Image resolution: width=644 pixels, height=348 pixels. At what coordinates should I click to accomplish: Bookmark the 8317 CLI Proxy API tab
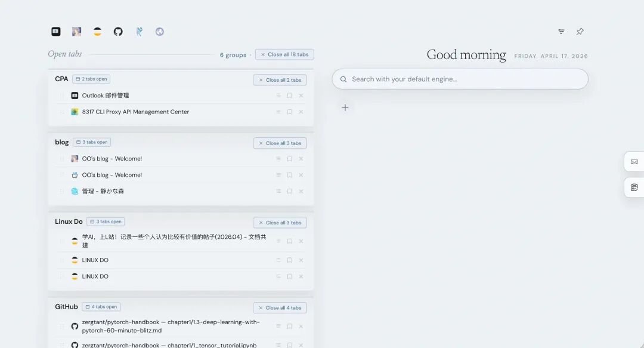pyautogui.click(x=290, y=112)
